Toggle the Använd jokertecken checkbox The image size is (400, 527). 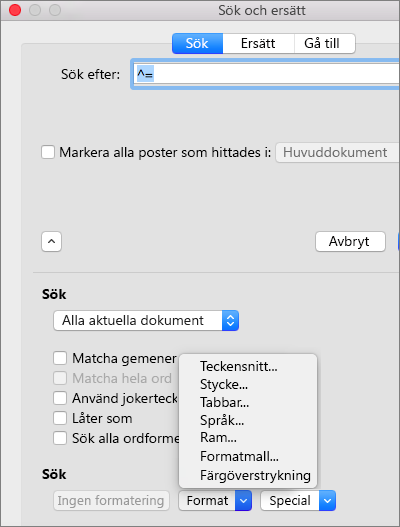click(x=60, y=398)
